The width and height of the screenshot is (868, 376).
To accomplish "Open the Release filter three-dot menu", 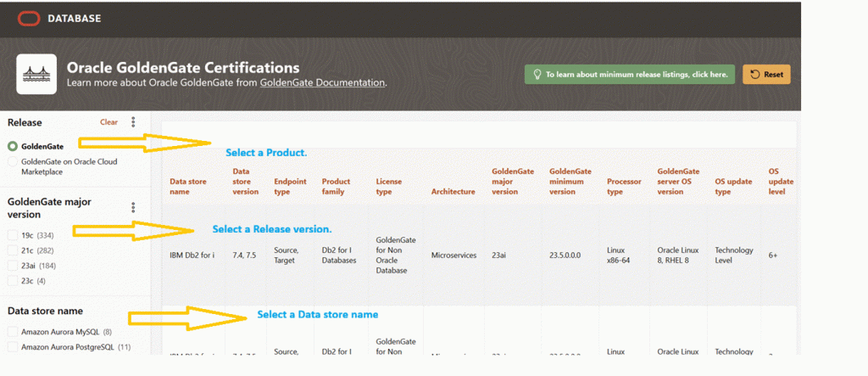I will [x=133, y=122].
